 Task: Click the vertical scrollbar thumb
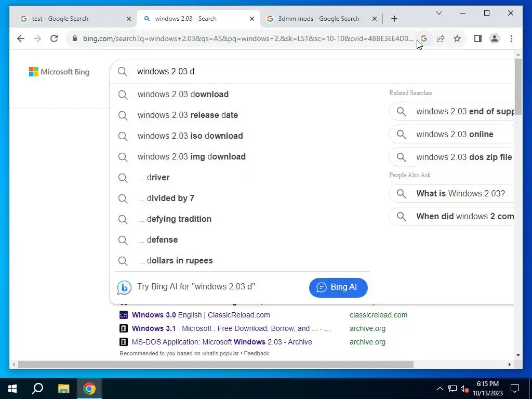pos(518,87)
